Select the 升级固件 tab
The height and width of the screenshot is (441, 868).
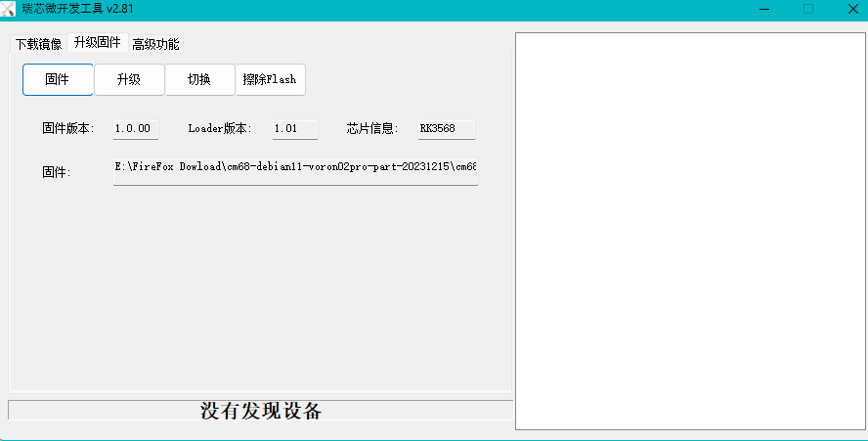point(98,42)
